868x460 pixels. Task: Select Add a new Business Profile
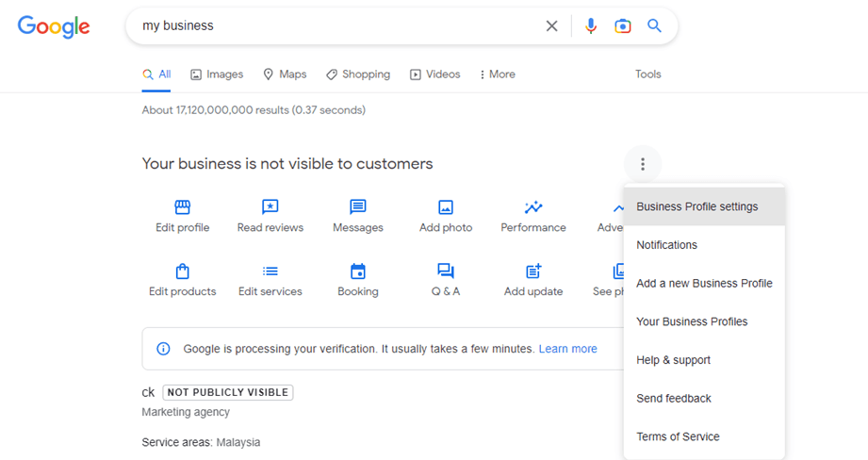point(704,284)
